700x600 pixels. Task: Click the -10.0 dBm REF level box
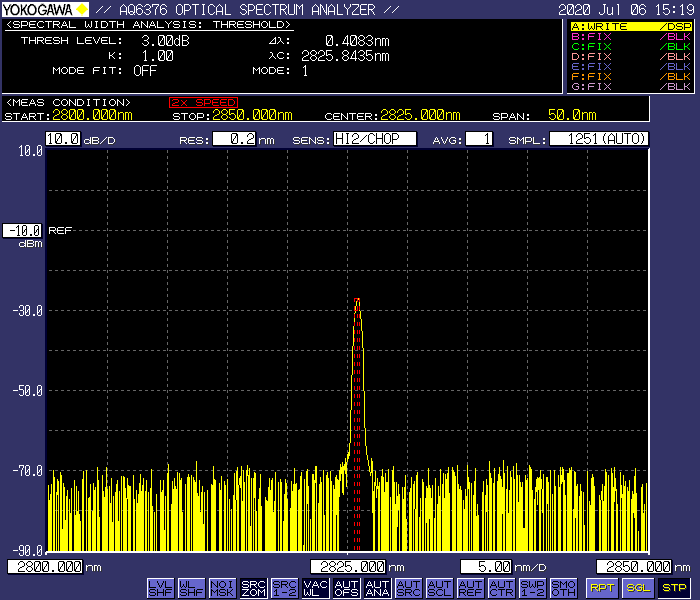coord(22,230)
